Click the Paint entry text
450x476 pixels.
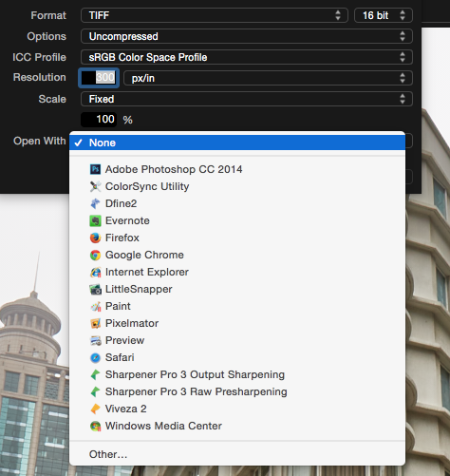(118, 306)
